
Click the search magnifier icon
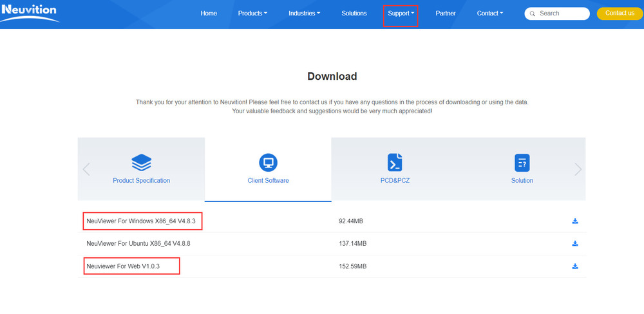point(533,14)
